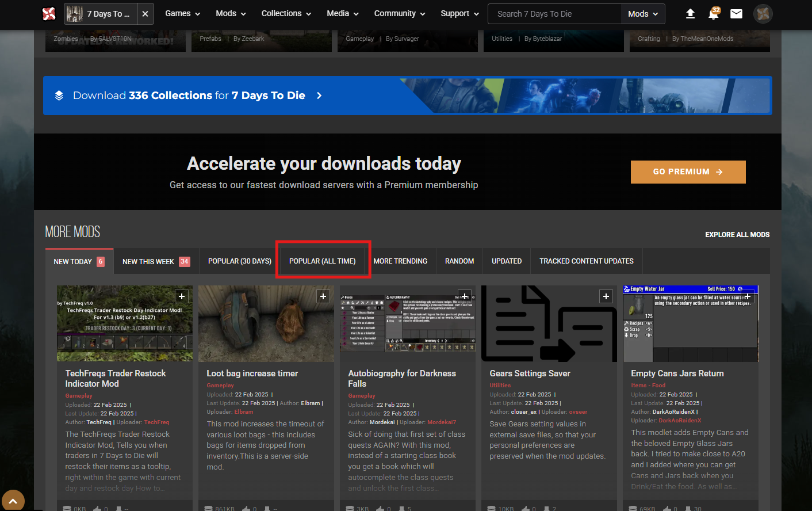Open the Empty Cans Jars Return title
The height and width of the screenshot is (511, 812).
click(677, 373)
